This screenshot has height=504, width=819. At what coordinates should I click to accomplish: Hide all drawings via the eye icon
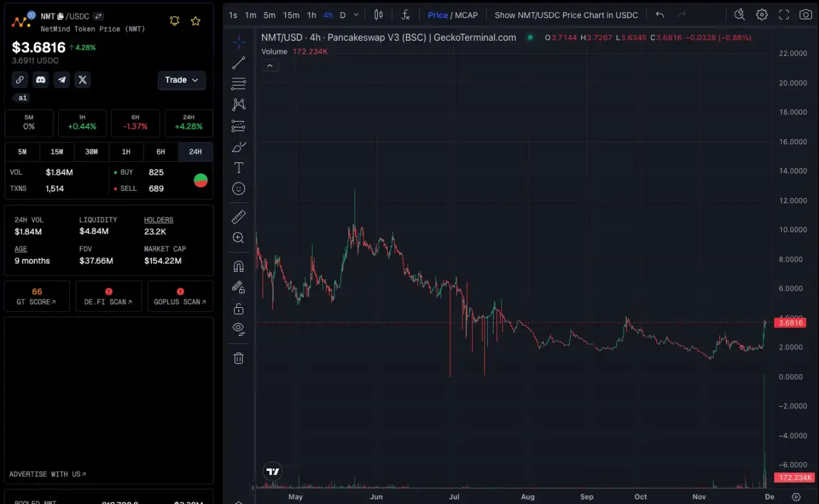[x=239, y=329]
